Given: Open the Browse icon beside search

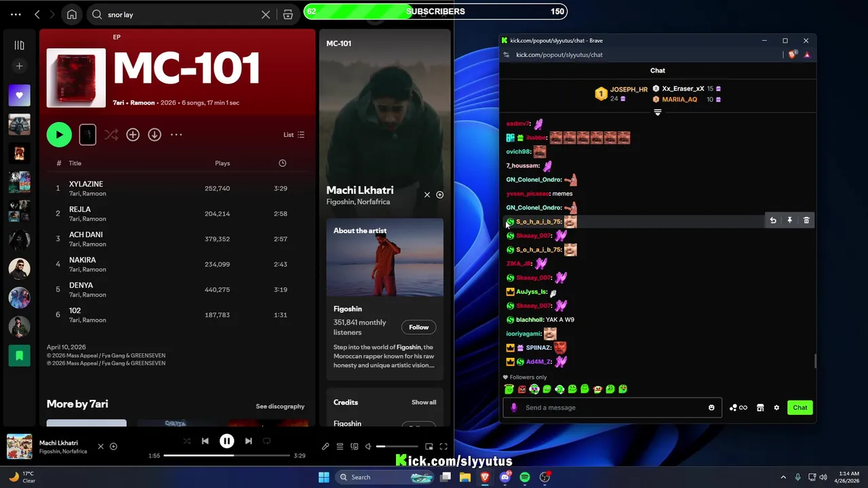Looking at the screenshot, I should [288, 14].
